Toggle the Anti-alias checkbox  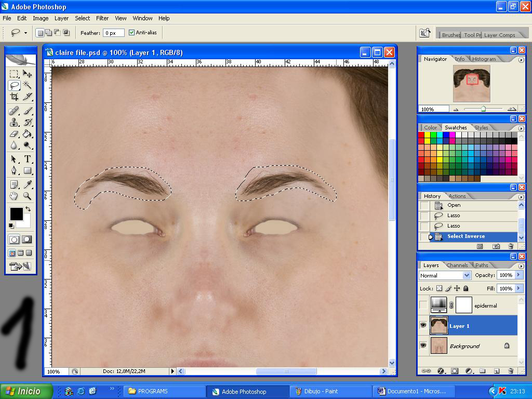point(131,33)
